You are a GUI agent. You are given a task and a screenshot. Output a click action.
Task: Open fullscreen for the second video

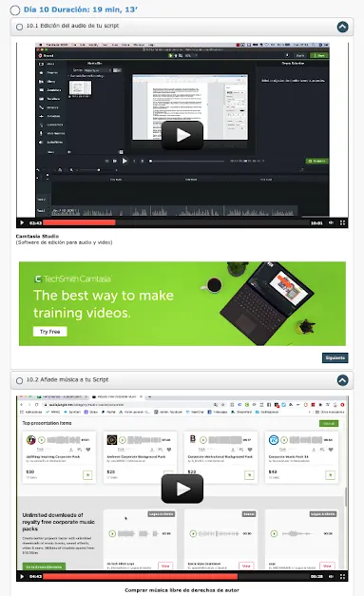[342, 577]
